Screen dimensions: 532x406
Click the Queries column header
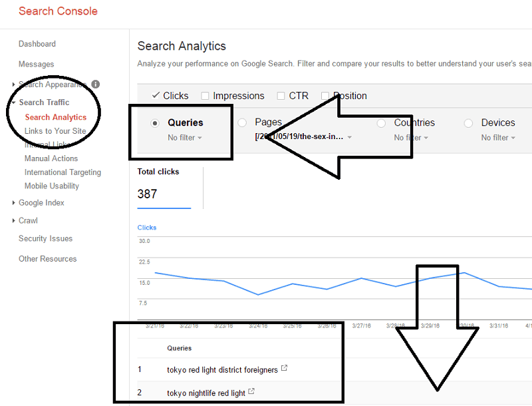tap(179, 348)
